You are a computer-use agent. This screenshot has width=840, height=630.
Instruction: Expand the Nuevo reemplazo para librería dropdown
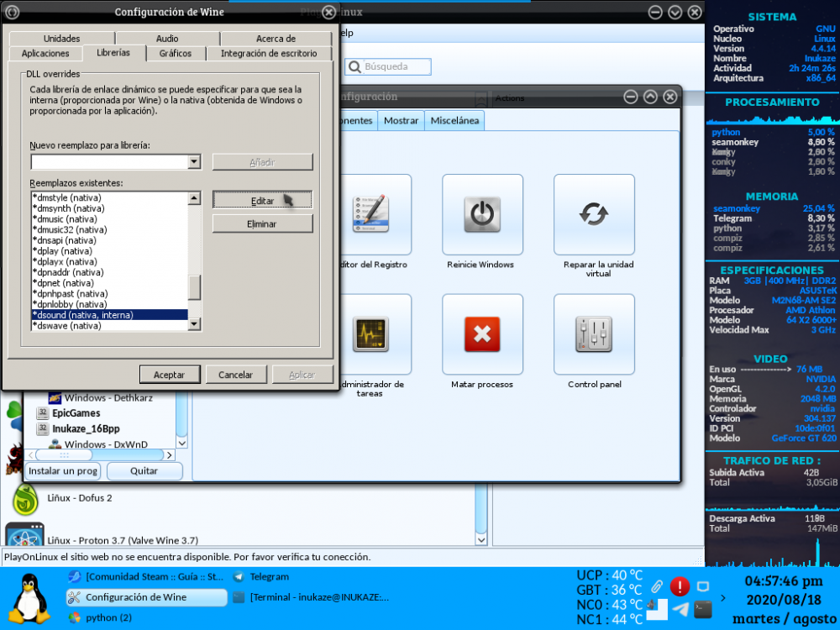194,162
